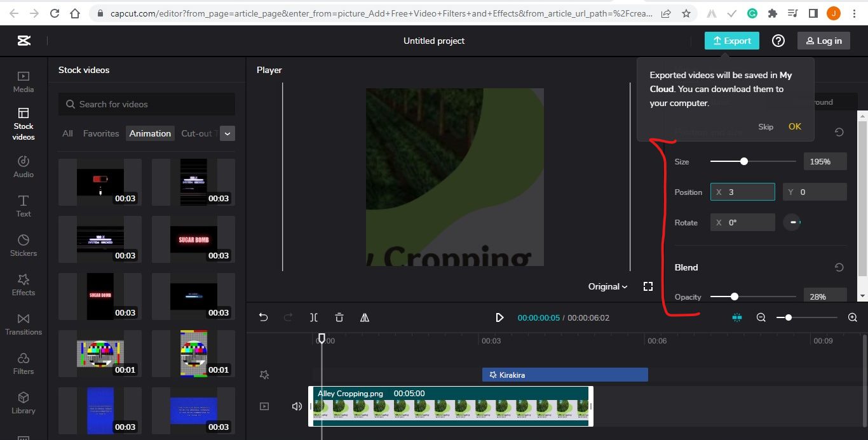Mute the Alley Cropping track audio
The width and height of the screenshot is (868, 440).
tap(297, 406)
